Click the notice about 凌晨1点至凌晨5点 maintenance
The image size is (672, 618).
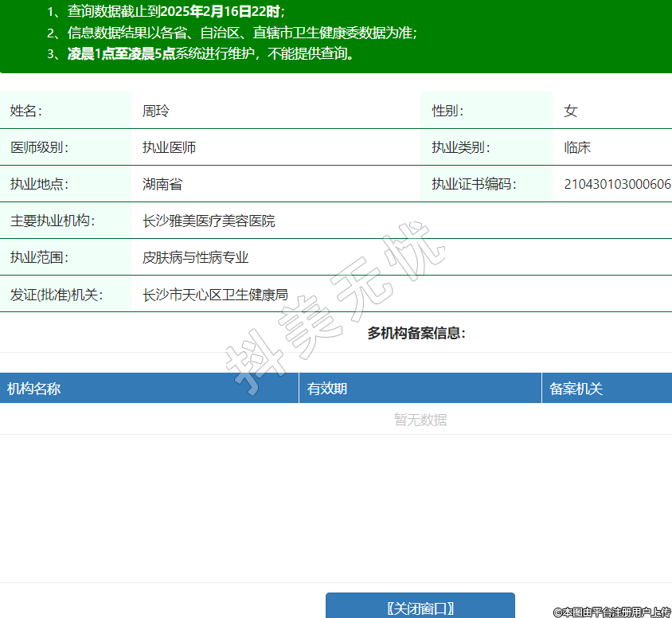(210, 53)
